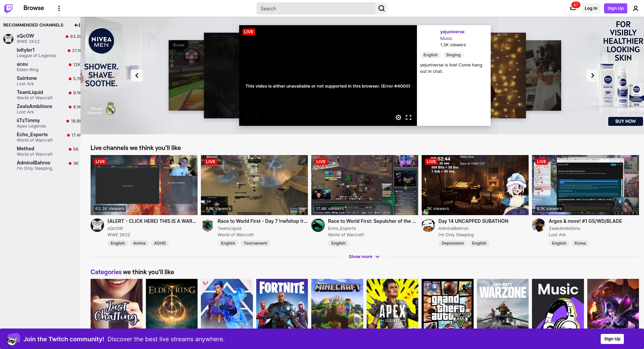Click the Twitch logo home icon
Viewport: 644px width, 349px height.
coord(8,8)
